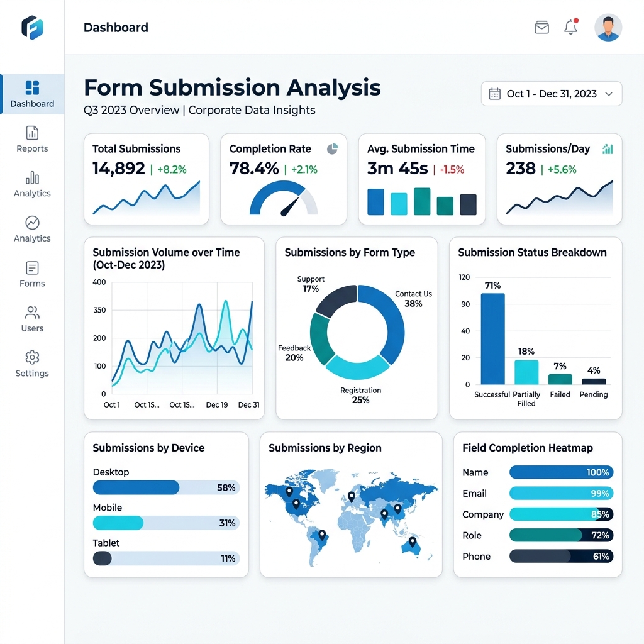Click the 238 submissions per day value

(520, 169)
